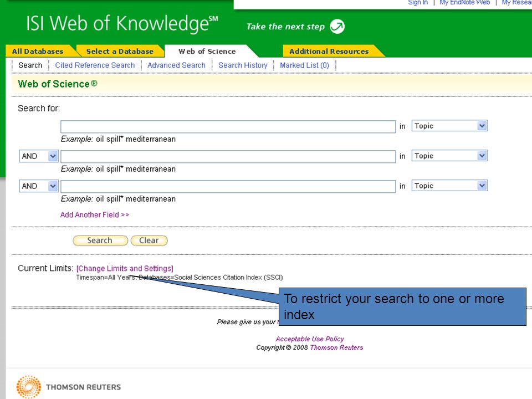Open My EndNote Web link
Viewport: 532px width, 399px height.
464,3
